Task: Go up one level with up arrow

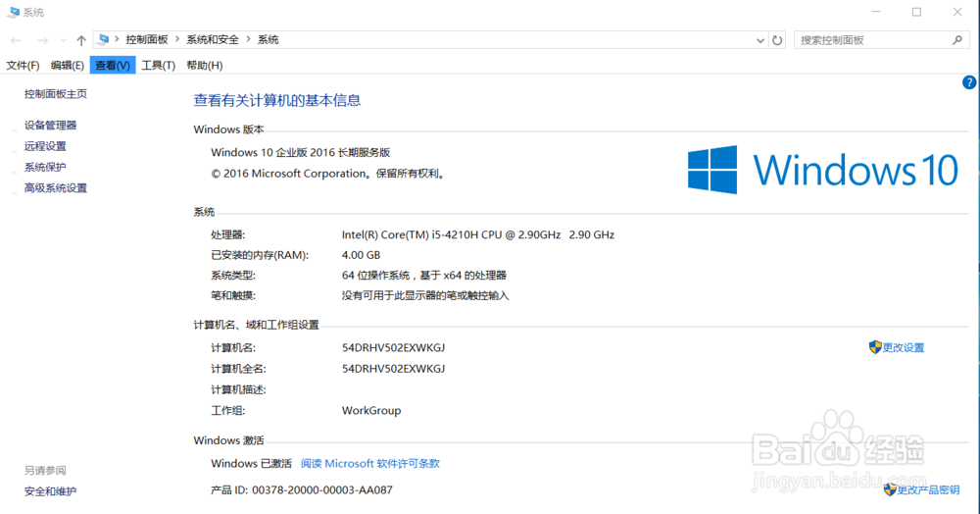Action: [81, 40]
